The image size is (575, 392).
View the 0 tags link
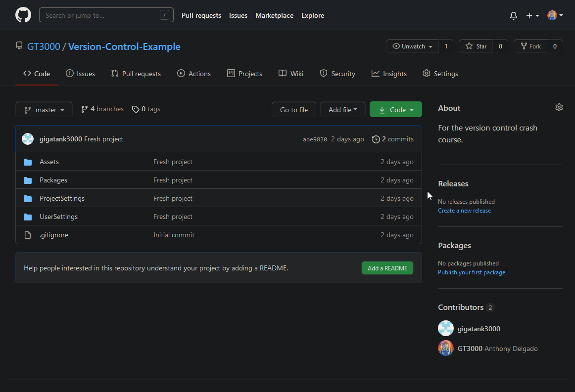[x=146, y=109]
